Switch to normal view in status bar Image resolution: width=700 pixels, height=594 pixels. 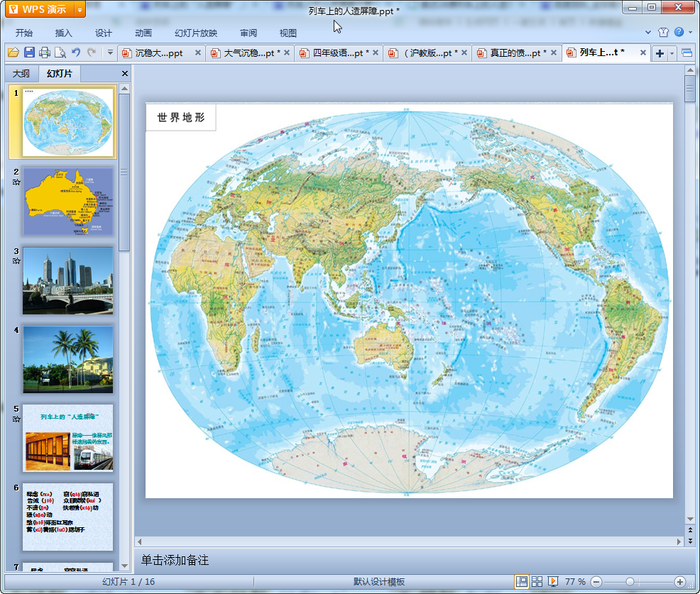coord(522,582)
